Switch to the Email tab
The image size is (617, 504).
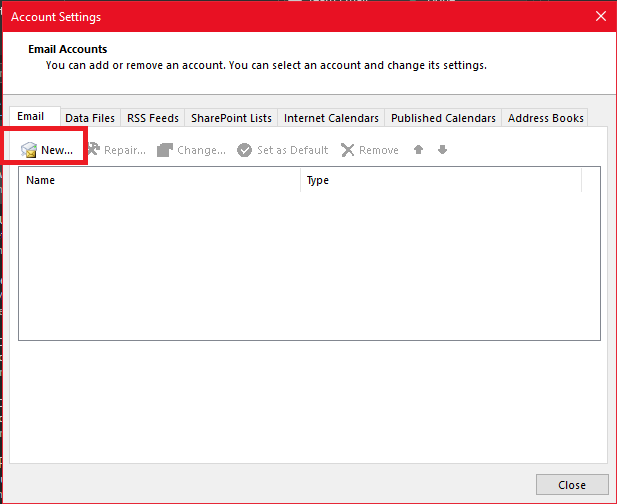[31, 117]
